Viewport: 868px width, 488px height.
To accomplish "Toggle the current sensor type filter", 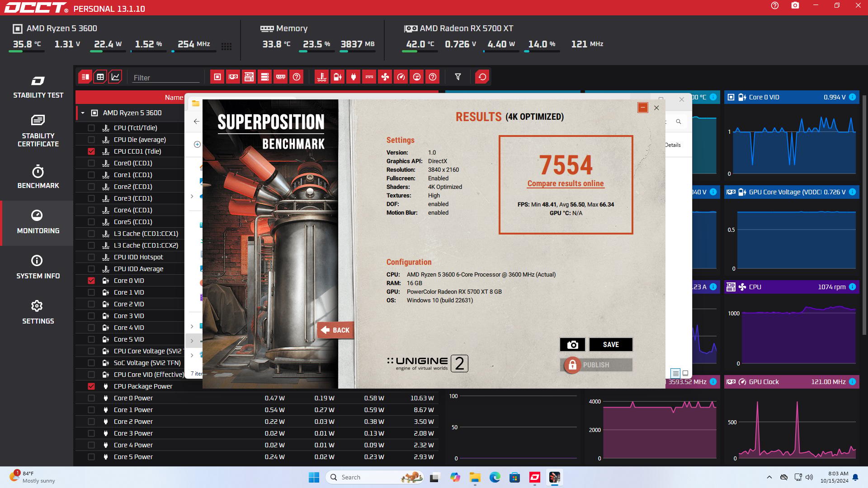I will click(369, 77).
